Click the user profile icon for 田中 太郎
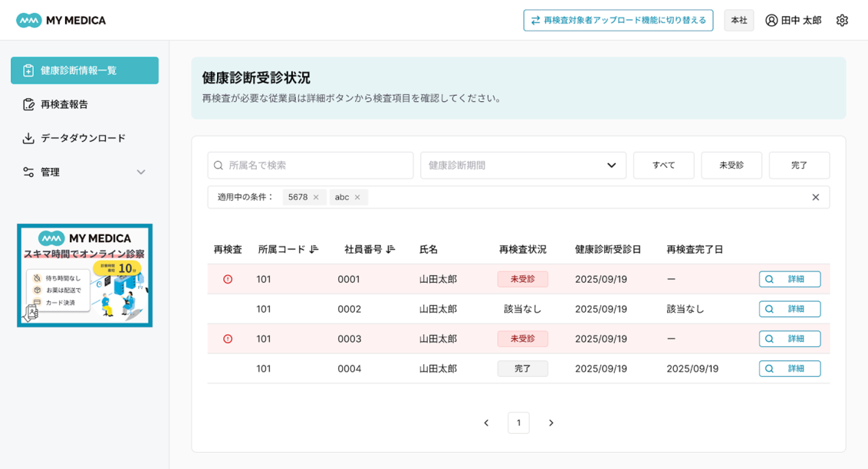The height and width of the screenshot is (469, 868). [771, 21]
